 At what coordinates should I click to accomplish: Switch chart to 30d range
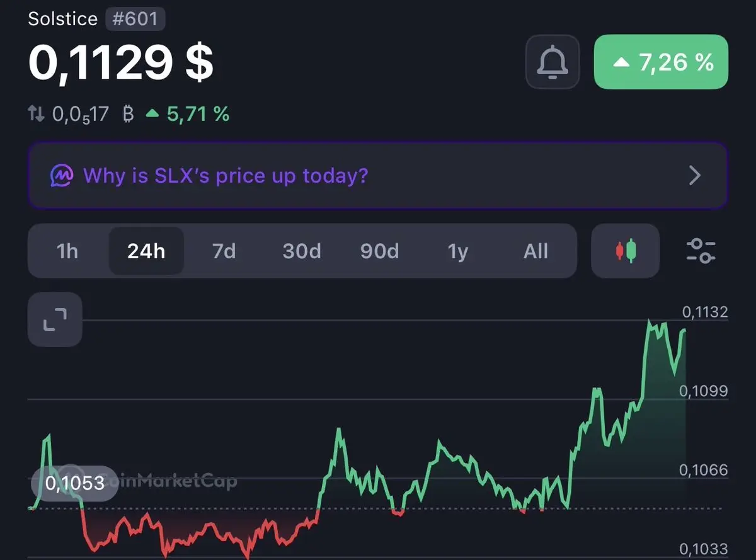point(302,251)
